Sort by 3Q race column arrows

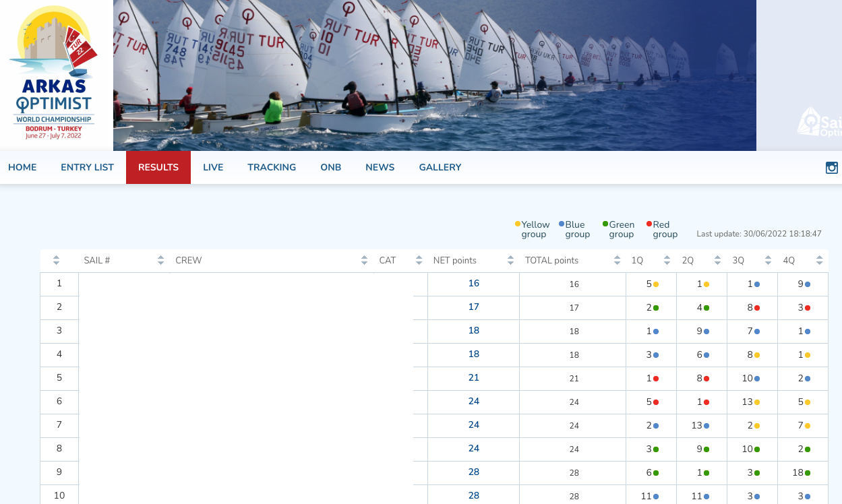[769, 260]
